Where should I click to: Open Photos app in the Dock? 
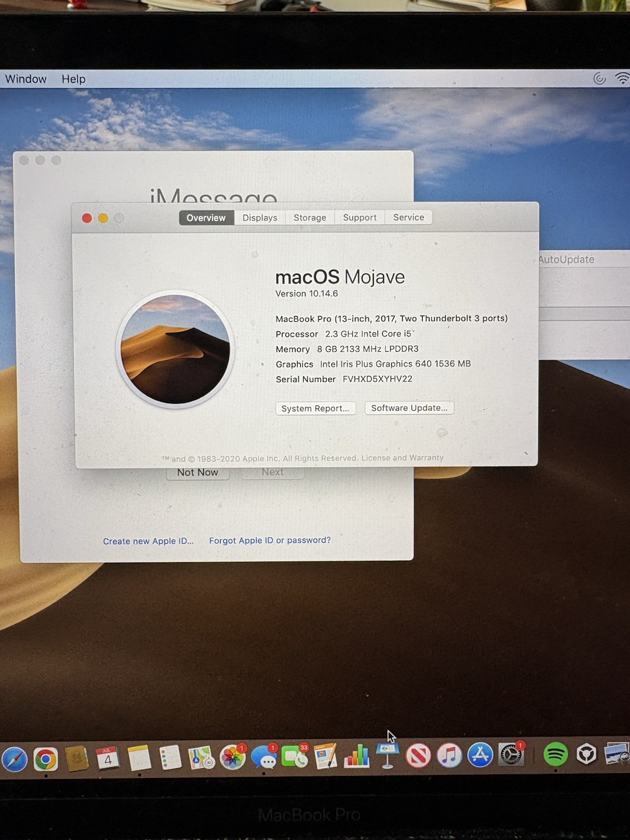[x=233, y=757]
